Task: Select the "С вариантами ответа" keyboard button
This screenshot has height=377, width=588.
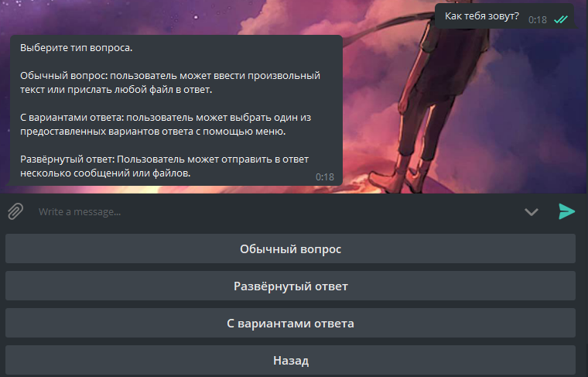Action: 290,324
